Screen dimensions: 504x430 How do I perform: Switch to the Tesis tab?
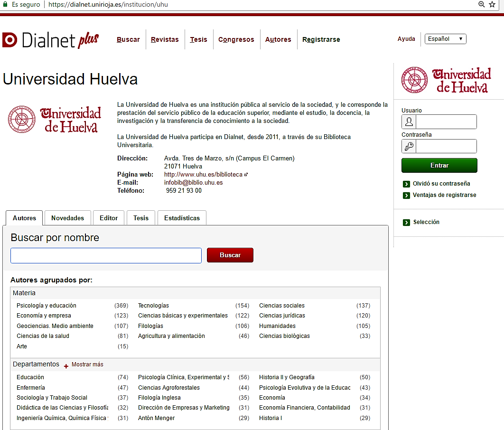(141, 218)
